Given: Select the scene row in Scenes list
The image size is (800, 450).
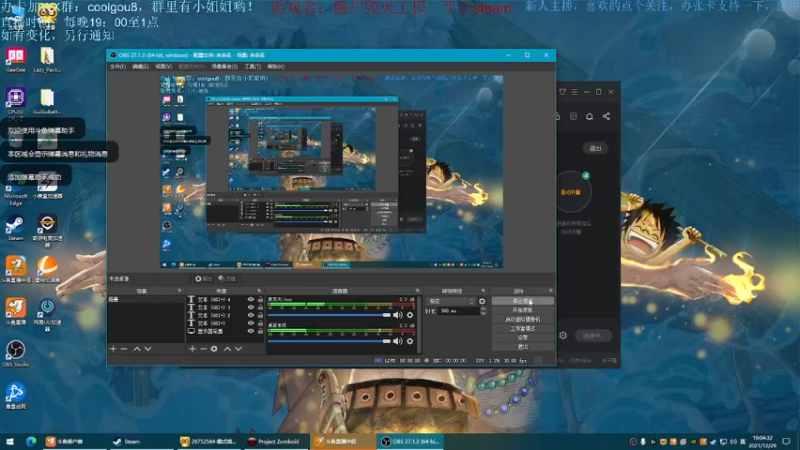Looking at the screenshot, I should click(146, 299).
